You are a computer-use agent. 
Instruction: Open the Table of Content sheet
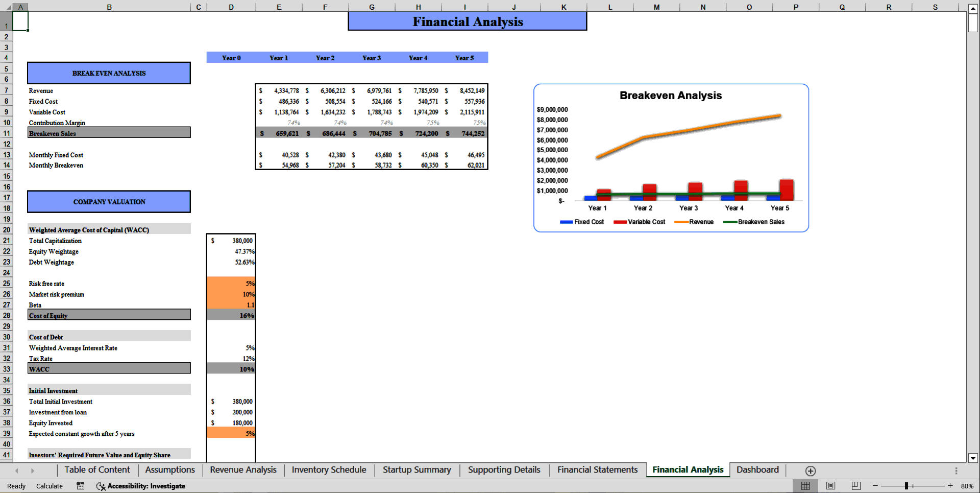(97, 469)
